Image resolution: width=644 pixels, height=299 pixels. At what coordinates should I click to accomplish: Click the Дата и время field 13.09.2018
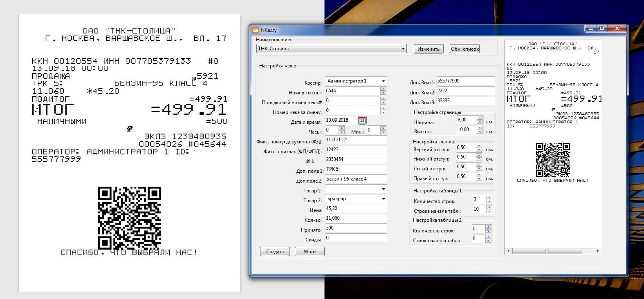[341, 120]
